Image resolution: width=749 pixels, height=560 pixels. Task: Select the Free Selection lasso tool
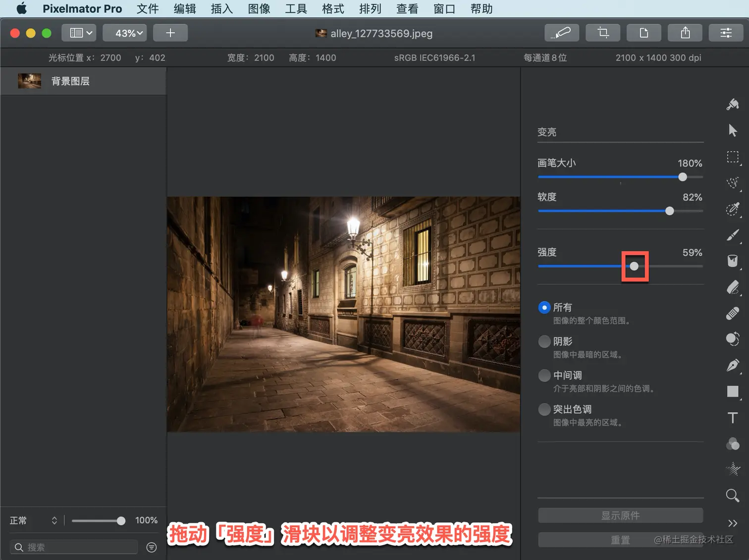733,183
